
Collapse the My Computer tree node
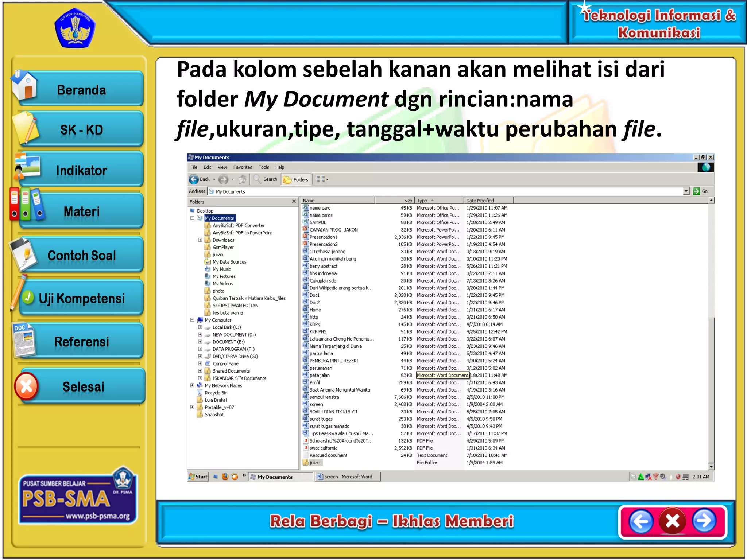click(x=192, y=320)
